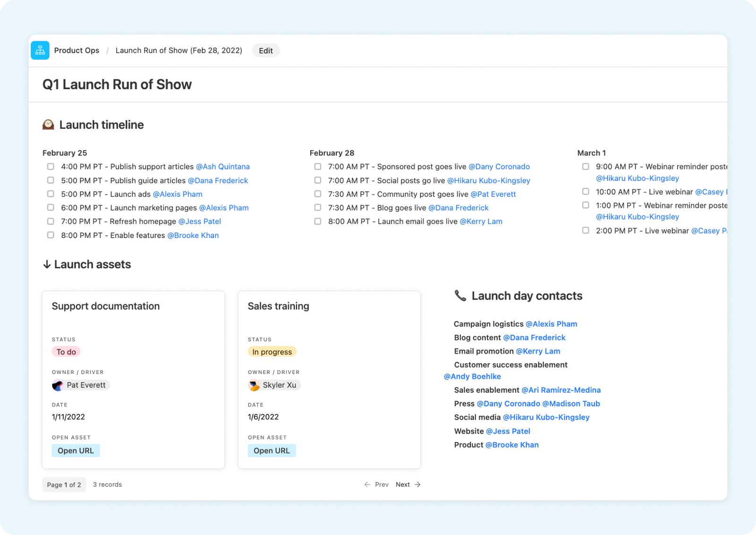This screenshot has width=756, height=535.
Task: Click @Kerry Lam on Launch email
Action: (x=481, y=221)
